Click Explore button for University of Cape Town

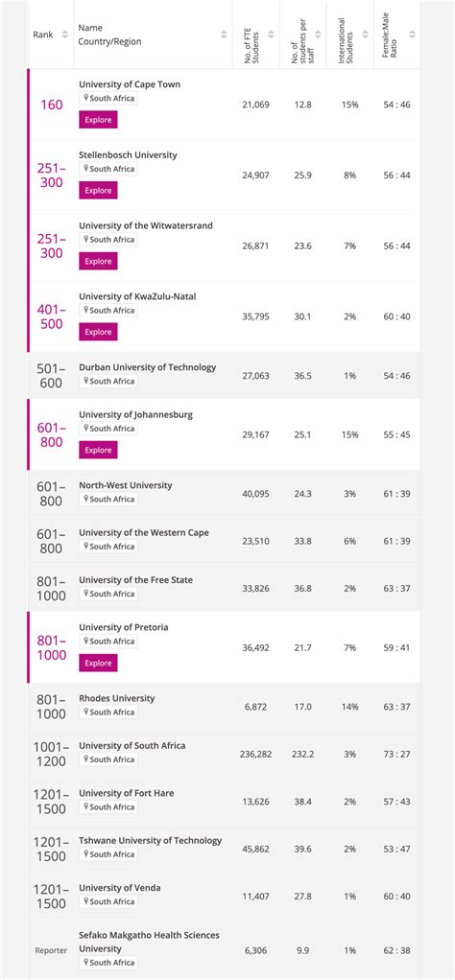(98, 119)
